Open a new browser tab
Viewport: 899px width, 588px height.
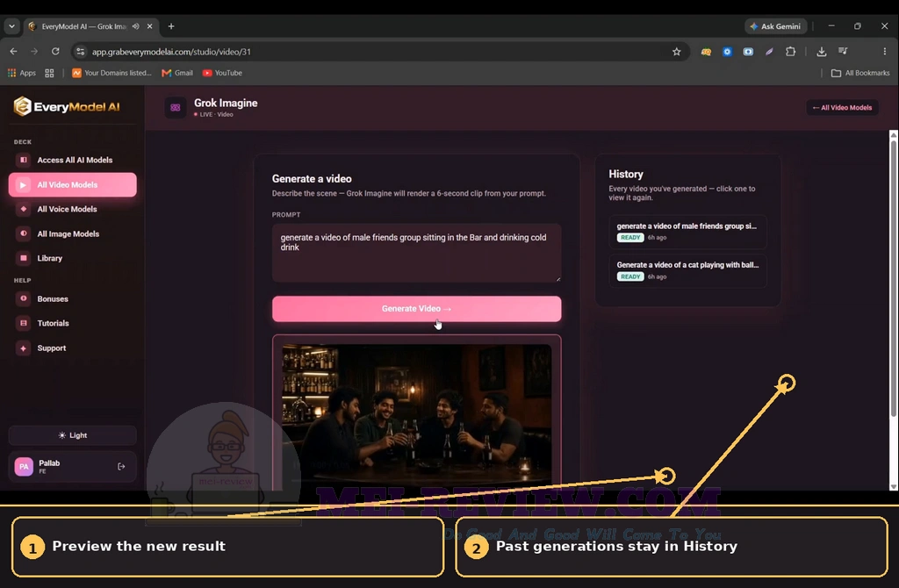tap(171, 26)
